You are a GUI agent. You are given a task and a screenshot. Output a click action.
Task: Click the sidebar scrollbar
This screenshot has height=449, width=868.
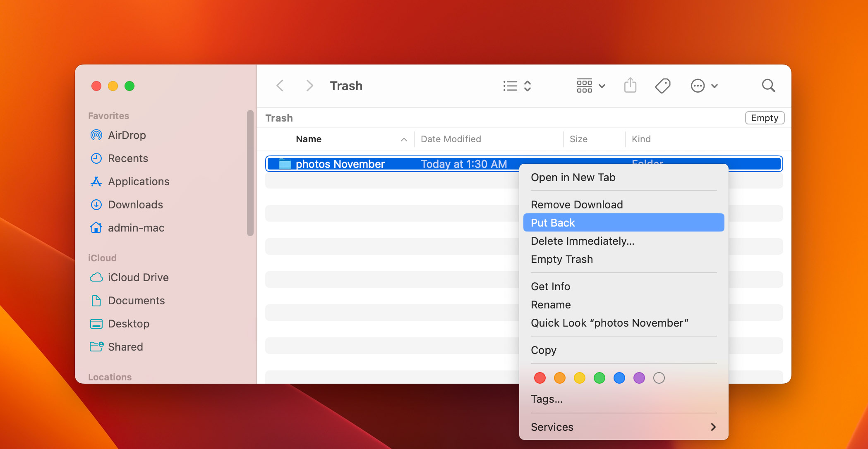[x=250, y=173]
